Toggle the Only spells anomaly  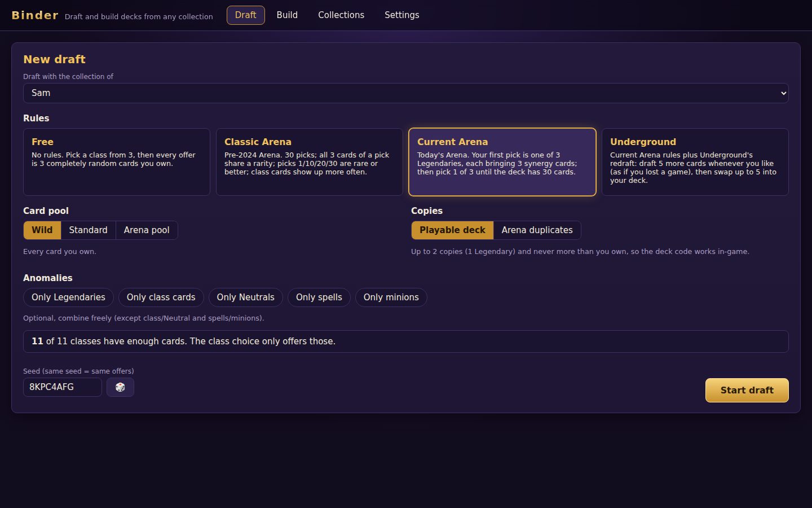319,297
